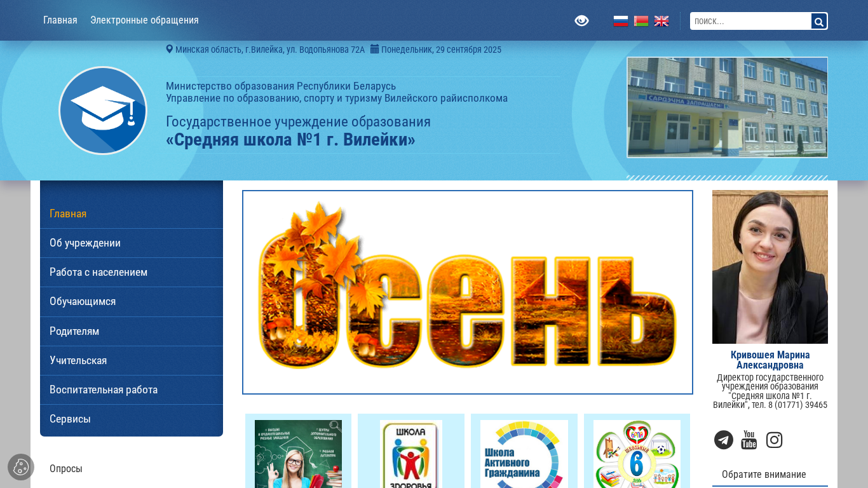This screenshot has height=488, width=868.
Task: Focus the search input field
Action: [751, 21]
